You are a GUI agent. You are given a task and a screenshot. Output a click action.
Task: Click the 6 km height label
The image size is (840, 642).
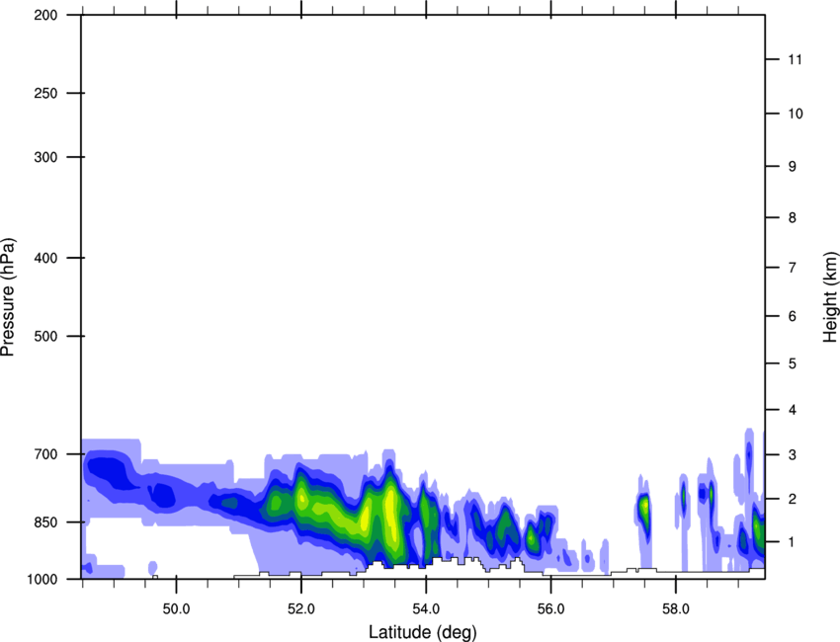793,316
